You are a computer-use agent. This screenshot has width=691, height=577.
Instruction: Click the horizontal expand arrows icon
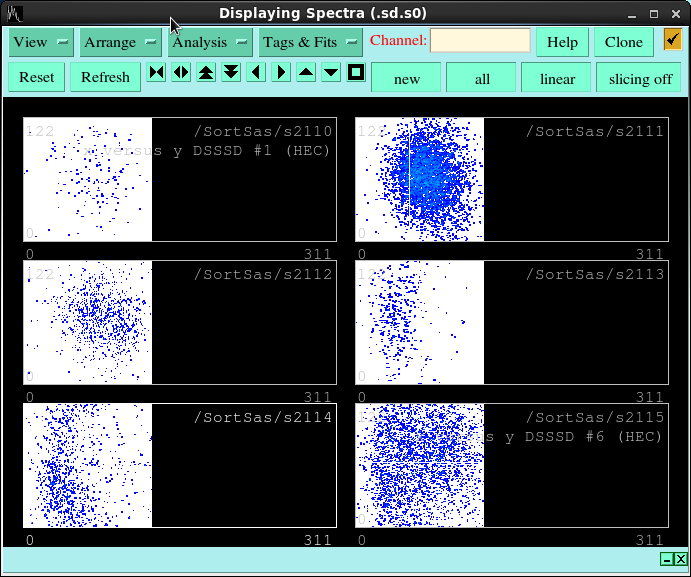pyautogui.click(x=181, y=72)
